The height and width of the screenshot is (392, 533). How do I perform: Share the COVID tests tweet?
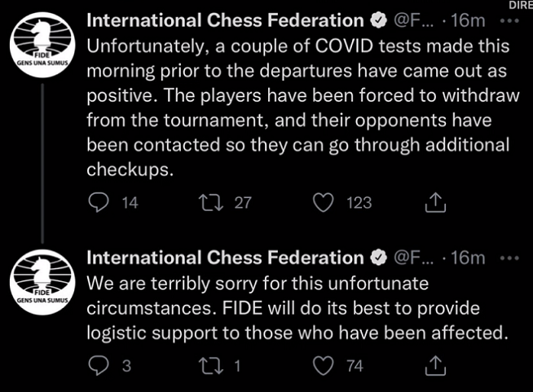coord(436,202)
